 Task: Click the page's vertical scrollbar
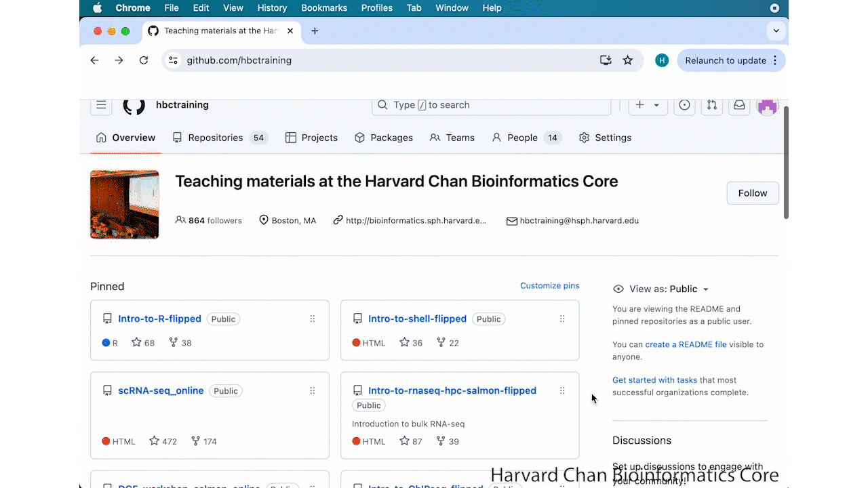(786, 163)
